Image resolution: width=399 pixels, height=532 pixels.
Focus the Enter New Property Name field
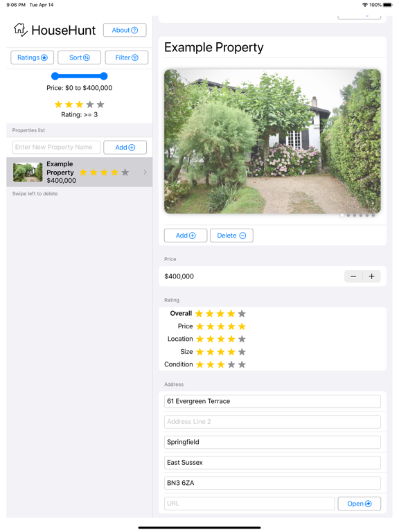point(56,148)
